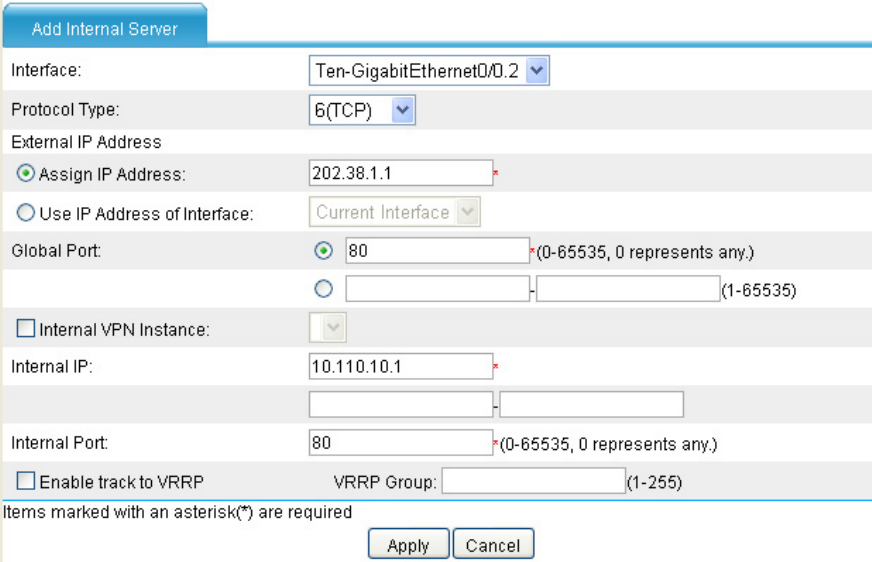The image size is (872, 562).
Task: Click the Global Port range start field
Action: click(437, 289)
